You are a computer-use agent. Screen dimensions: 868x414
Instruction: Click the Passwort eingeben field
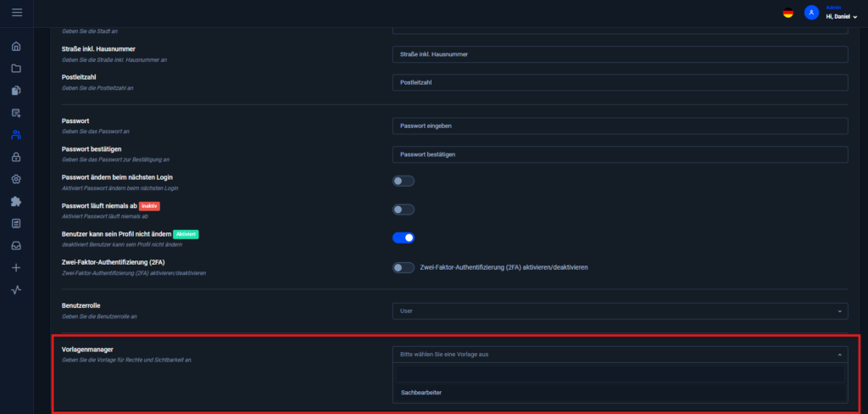(620, 126)
